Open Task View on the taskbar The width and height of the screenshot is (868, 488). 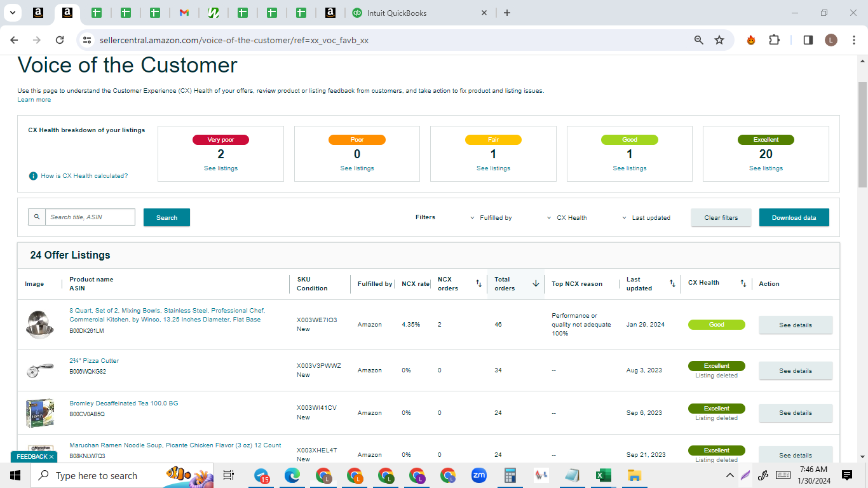click(229, 475)
